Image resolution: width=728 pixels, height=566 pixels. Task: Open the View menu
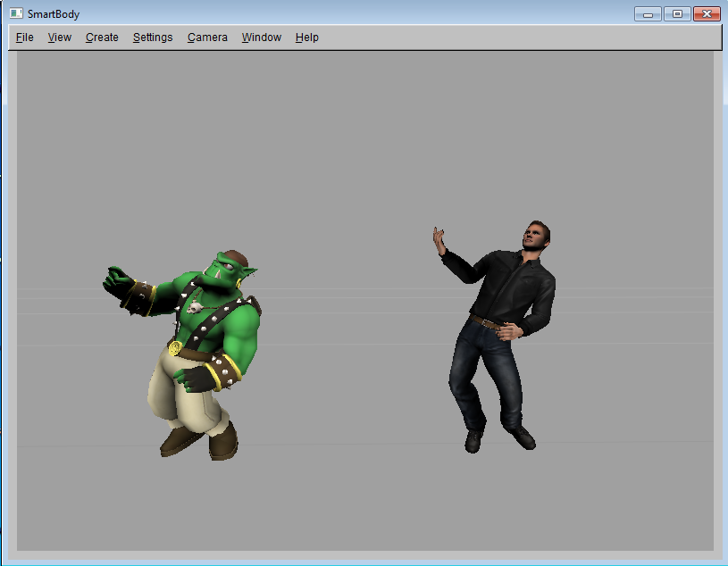tap(60, 37)
